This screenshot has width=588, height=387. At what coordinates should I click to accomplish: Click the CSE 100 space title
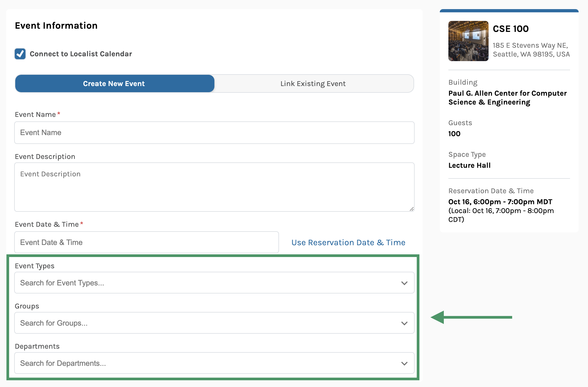click(x=511, y=29)
